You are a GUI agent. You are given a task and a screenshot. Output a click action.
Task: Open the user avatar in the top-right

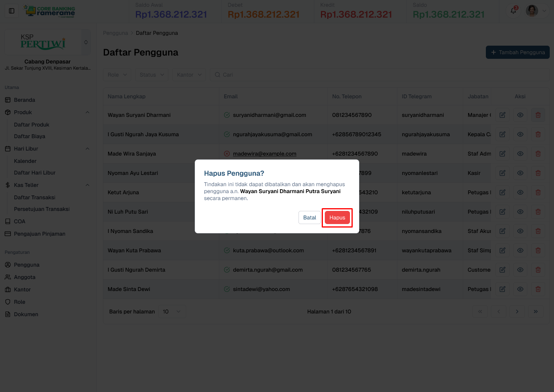pos(532,11)
